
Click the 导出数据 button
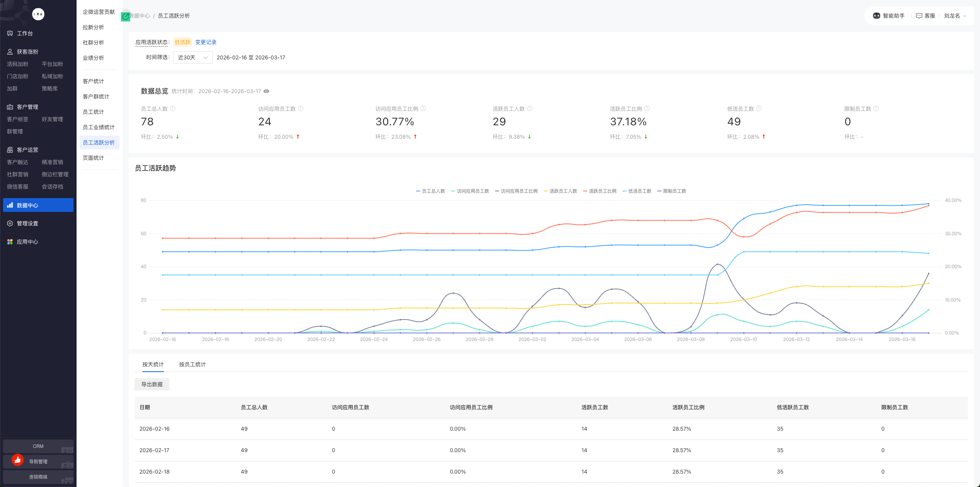tap(152, 384)
